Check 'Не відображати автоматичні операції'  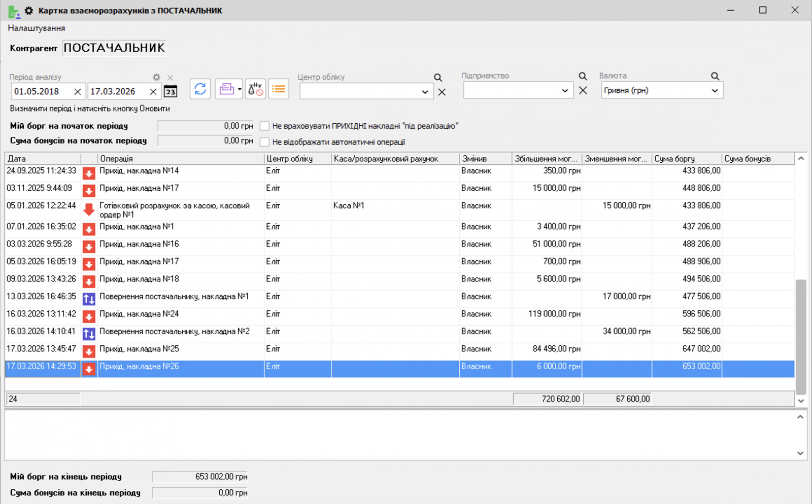pyautogui.click(x=264, y=142)
